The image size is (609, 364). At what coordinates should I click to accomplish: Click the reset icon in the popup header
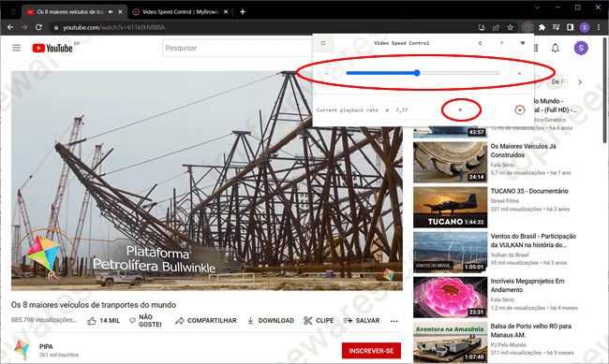coord(481,43)
